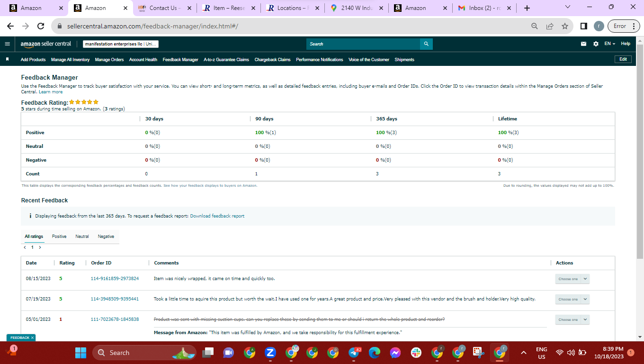The height and width of the screenshot is (364, 644).
Task: Open the Chrome side panel icon
Action: coord(584,26)
